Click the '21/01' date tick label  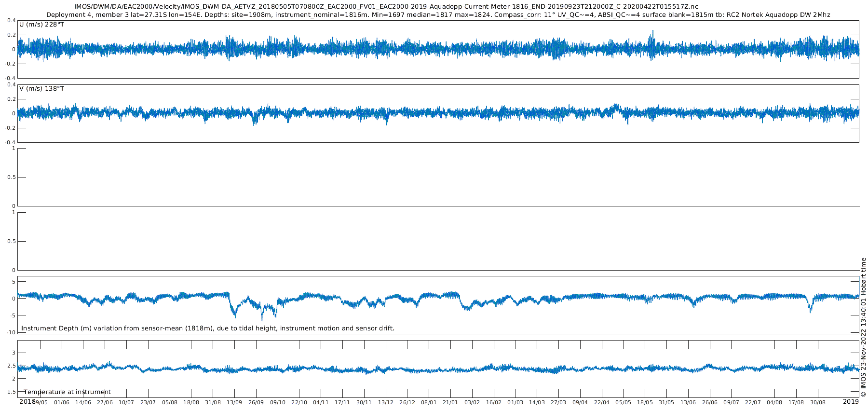pos(450,402)
